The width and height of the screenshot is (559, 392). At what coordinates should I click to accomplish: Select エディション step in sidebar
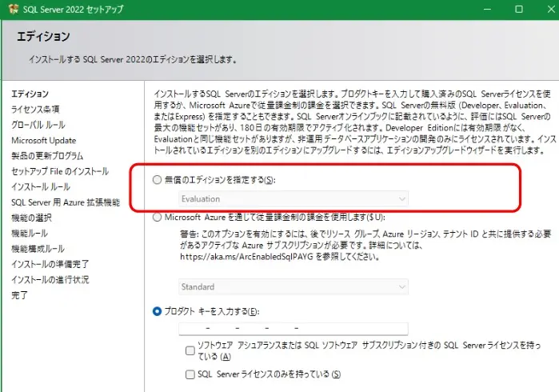point(30,94)
